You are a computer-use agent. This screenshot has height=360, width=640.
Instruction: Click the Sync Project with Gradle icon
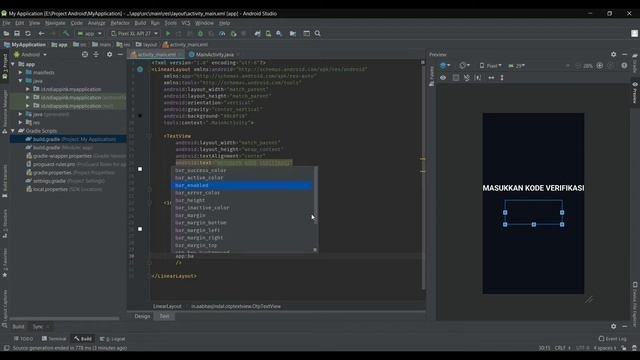(x=257, y=33)
